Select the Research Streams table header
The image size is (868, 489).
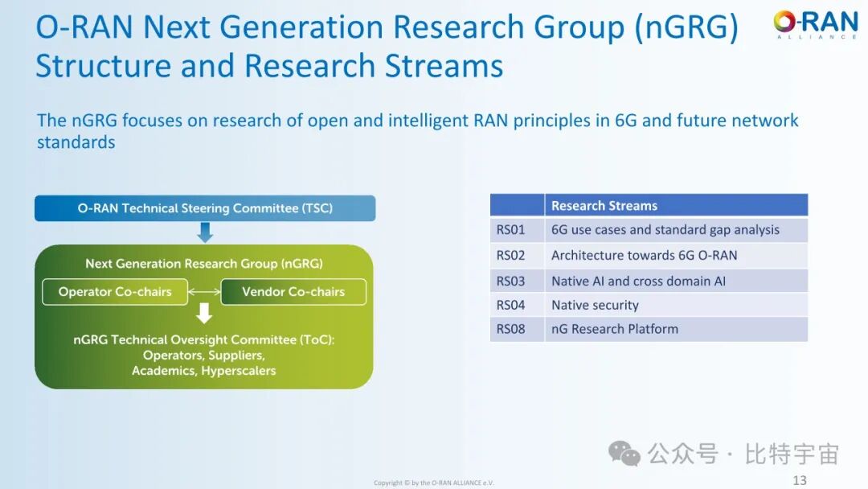(676, 205)
